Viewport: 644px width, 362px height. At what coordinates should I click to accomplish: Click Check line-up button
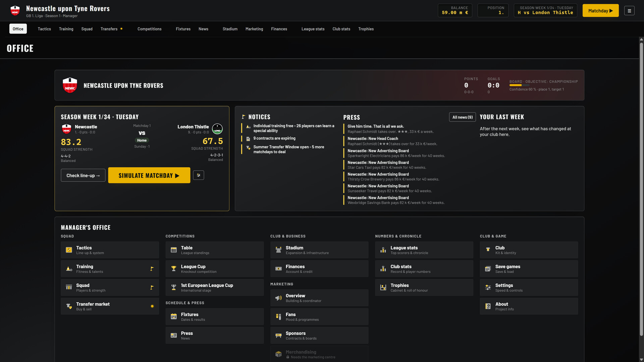(83, 175)
